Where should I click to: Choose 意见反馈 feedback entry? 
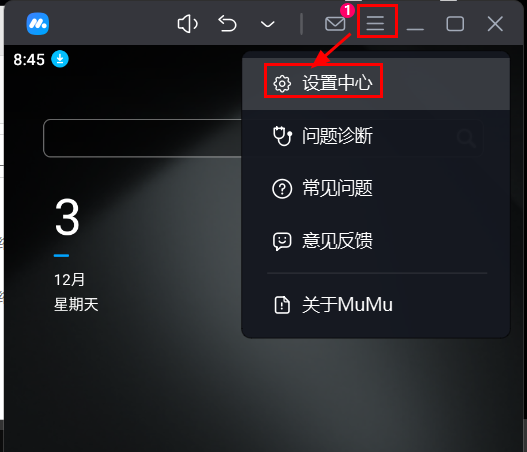click(x=376, y=241)
